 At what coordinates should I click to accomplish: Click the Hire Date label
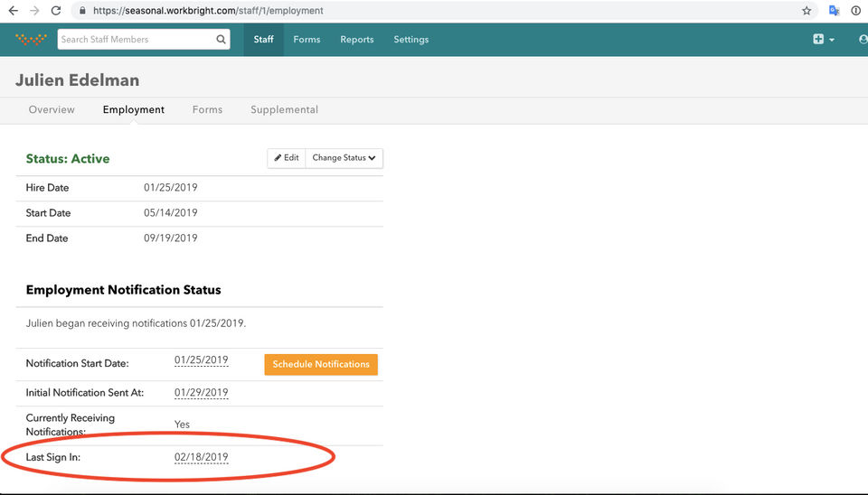click(47, 188)
